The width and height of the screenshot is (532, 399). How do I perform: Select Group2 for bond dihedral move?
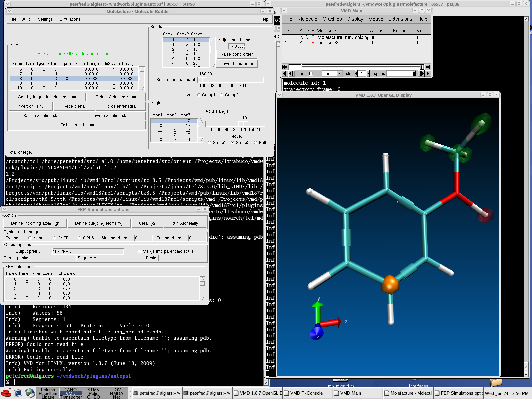point(222,95)
